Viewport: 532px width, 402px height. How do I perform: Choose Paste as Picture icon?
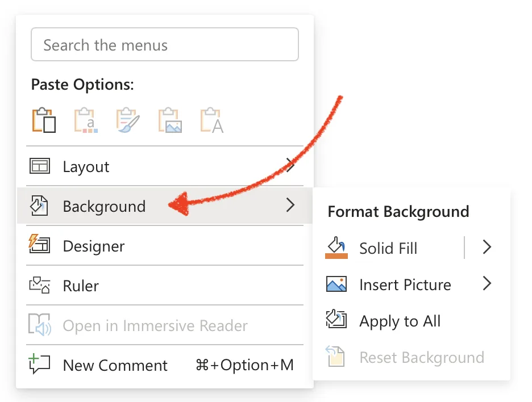point(170,120)
